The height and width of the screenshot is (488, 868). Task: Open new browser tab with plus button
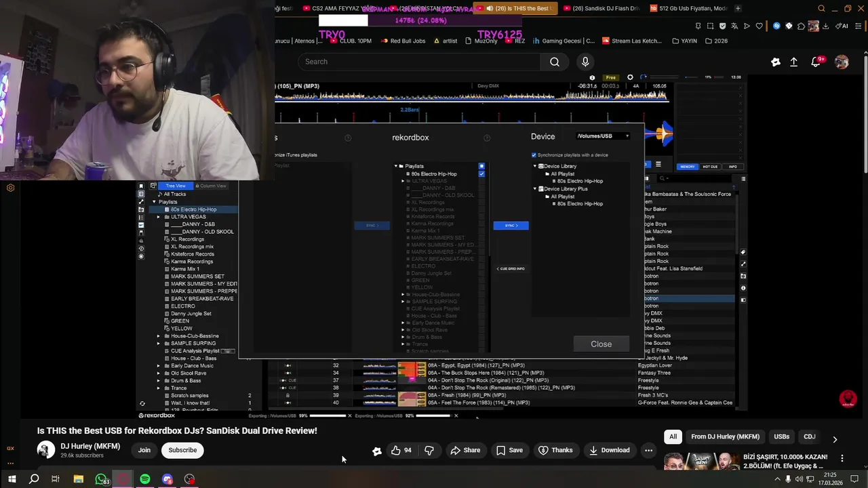point(738,8)
